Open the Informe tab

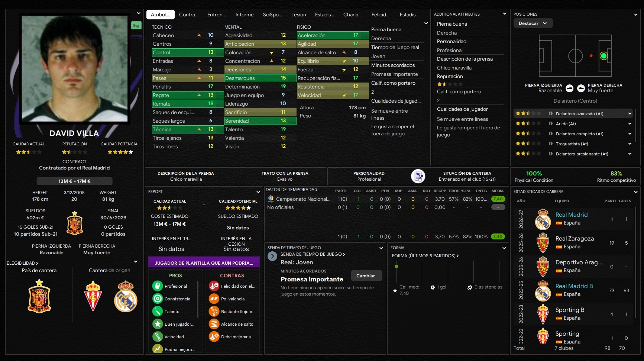coord(245,15)
